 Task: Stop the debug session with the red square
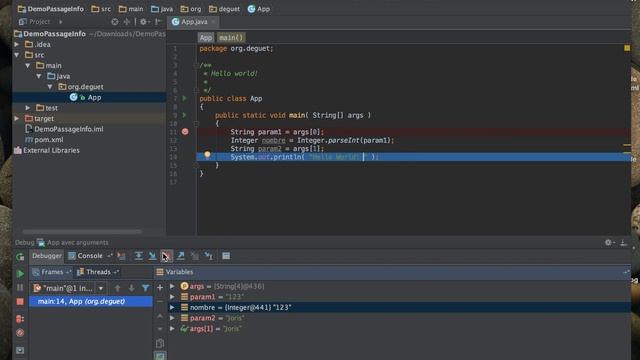pyautogui.click(x=20, y=302)
